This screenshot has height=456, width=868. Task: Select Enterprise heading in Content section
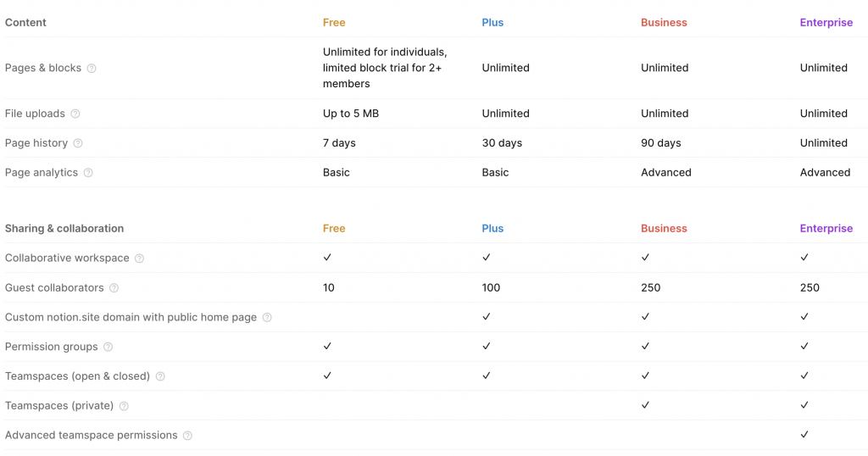tap(826, 23)
